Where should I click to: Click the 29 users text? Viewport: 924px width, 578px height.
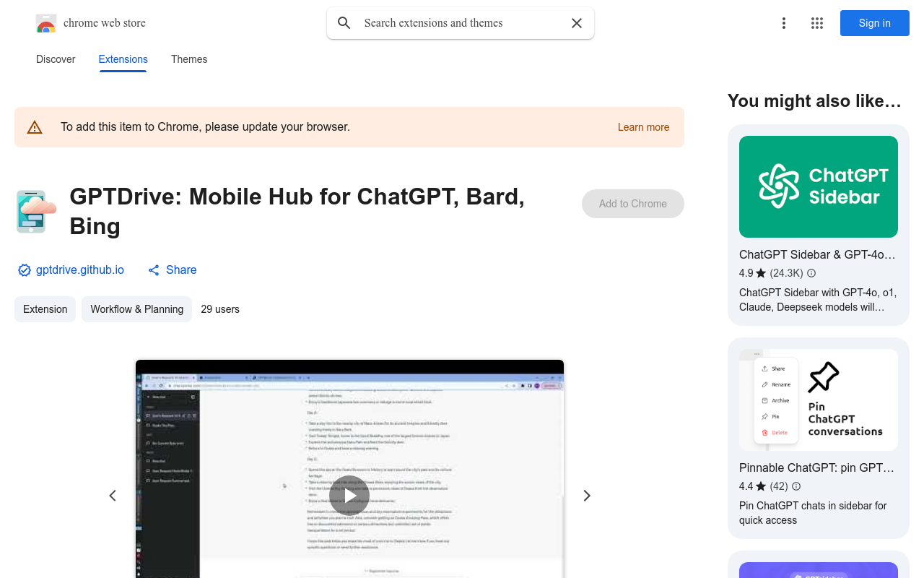click(220, 309)
